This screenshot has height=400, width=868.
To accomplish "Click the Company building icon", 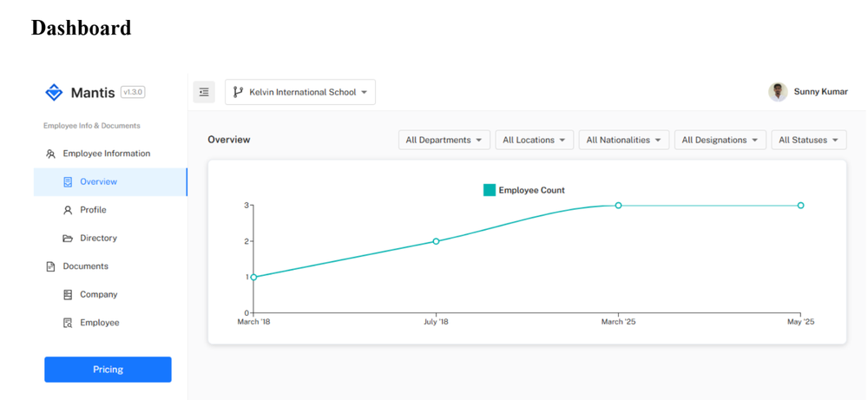I will click(x=68, y=294).
